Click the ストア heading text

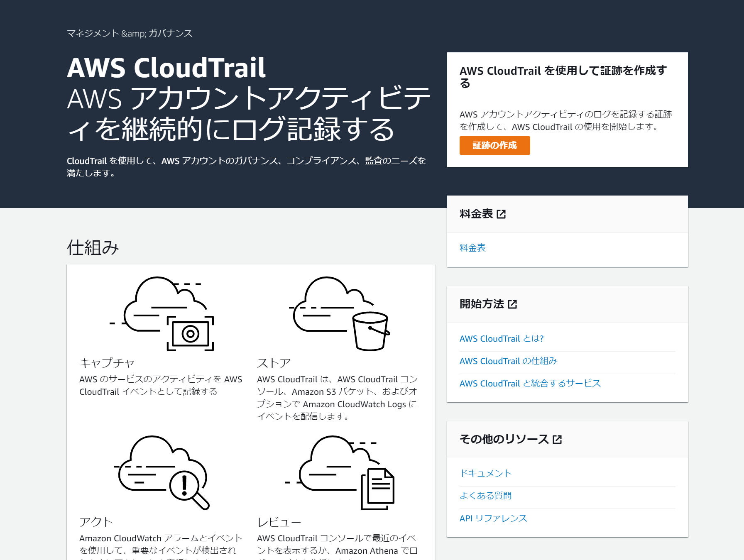click(x=274, y=363)
